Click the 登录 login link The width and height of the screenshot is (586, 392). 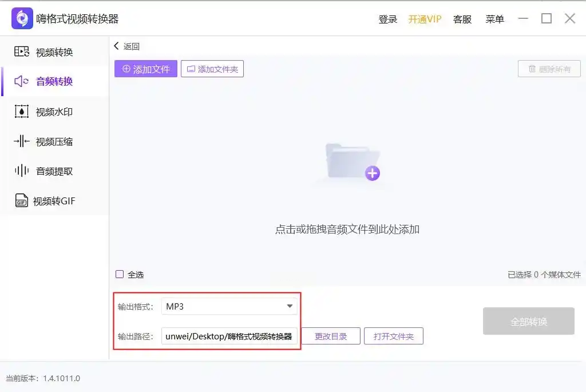click(388, 19)
